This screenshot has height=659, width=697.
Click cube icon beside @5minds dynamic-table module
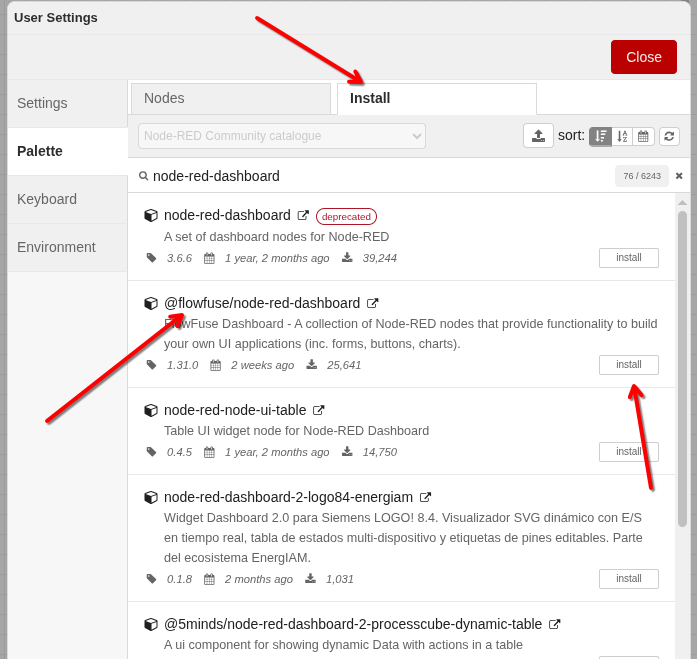151,624
